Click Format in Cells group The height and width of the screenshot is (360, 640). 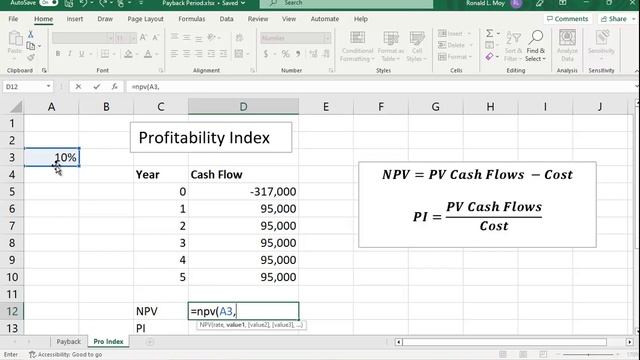455,57
